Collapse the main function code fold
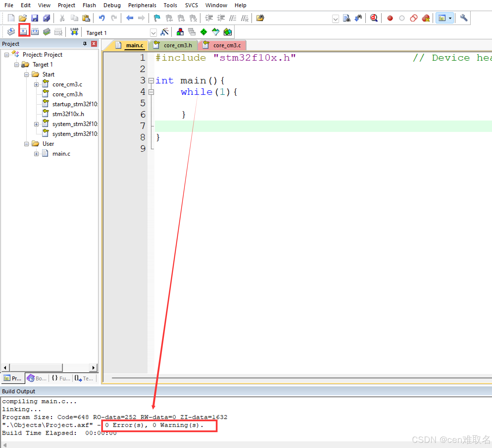This screenshot has height=448, width=492. pyautogui.click(x=151, y=81)
